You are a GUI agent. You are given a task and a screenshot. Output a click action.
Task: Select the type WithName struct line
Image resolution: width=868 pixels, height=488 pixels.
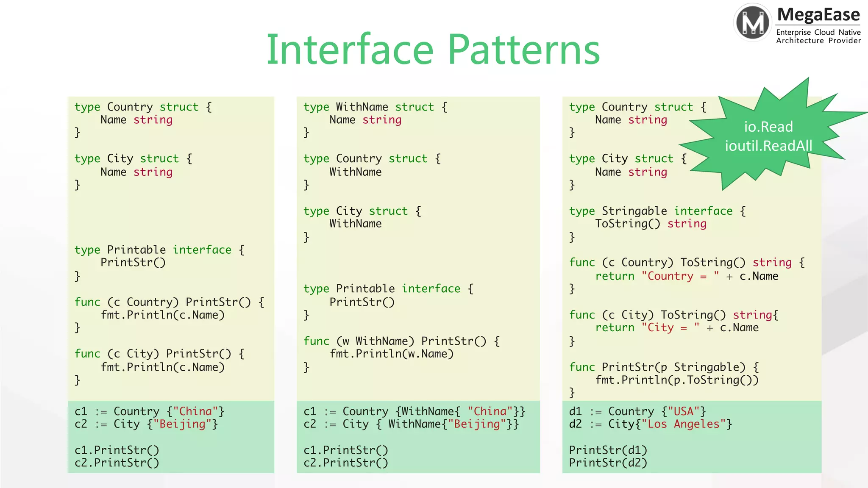click(375, 107)
